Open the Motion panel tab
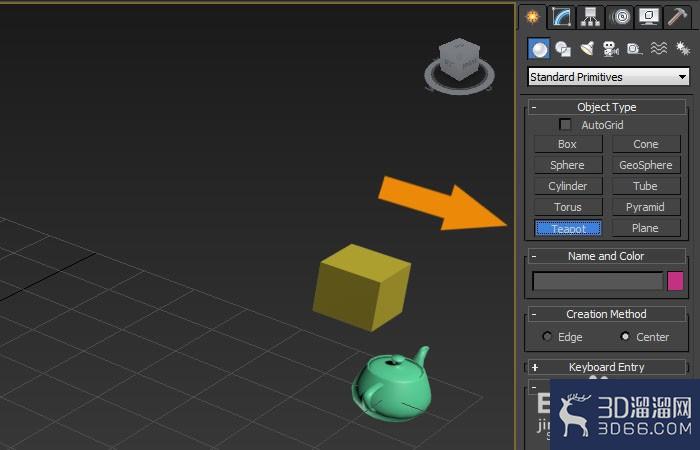The height and width of the screenshot is (450, 700). (x=620, y=17)
